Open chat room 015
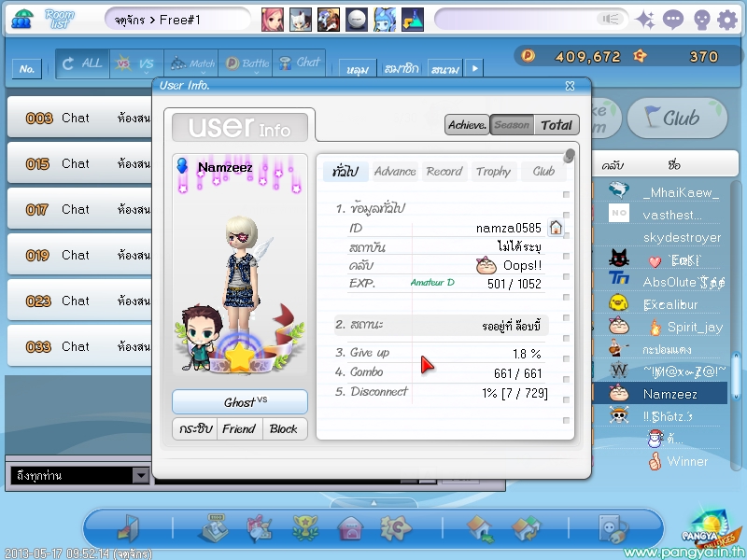 coord(80,163)
